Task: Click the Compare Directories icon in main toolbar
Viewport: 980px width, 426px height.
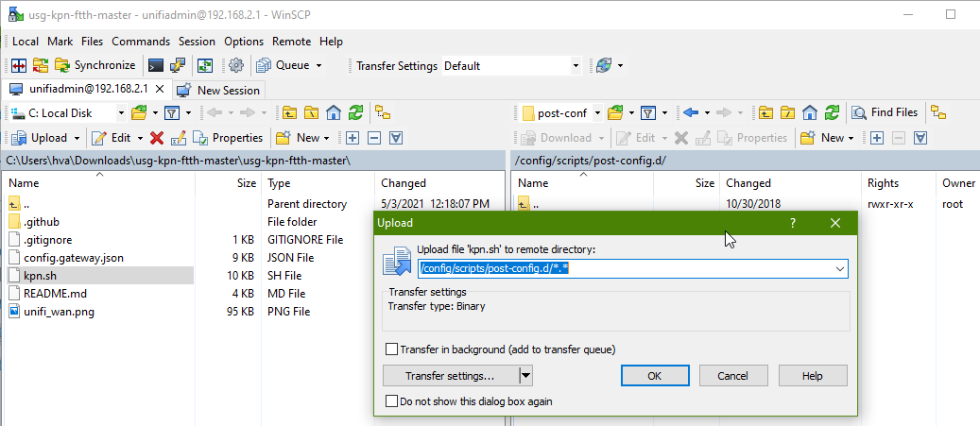Action: pyautogui.click(x=19, y=65)
